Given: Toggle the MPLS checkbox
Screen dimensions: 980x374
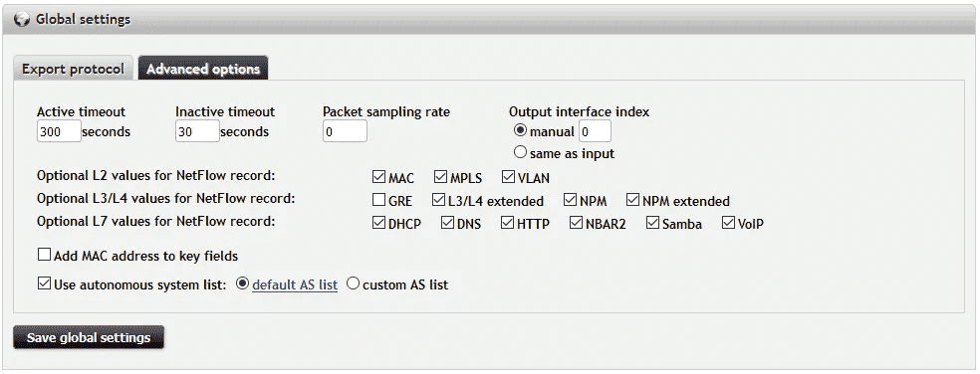Looking at the screenshot, I should pos(440,177).
